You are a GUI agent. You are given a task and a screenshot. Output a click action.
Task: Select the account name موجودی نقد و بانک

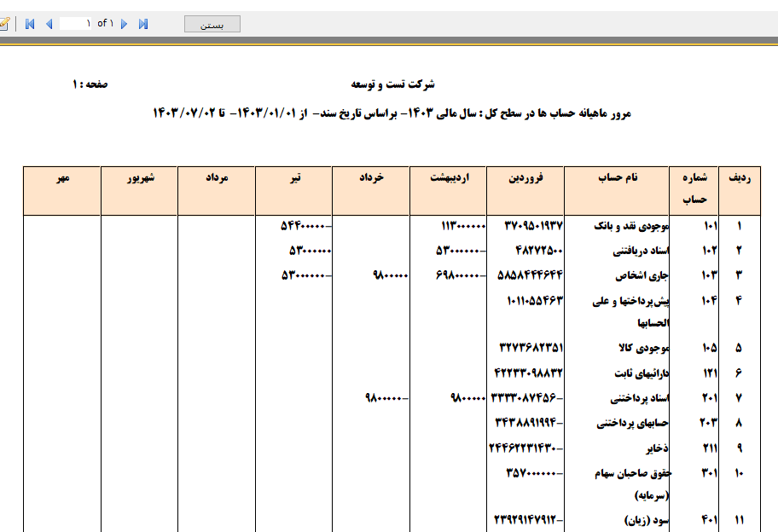[631, 226]
